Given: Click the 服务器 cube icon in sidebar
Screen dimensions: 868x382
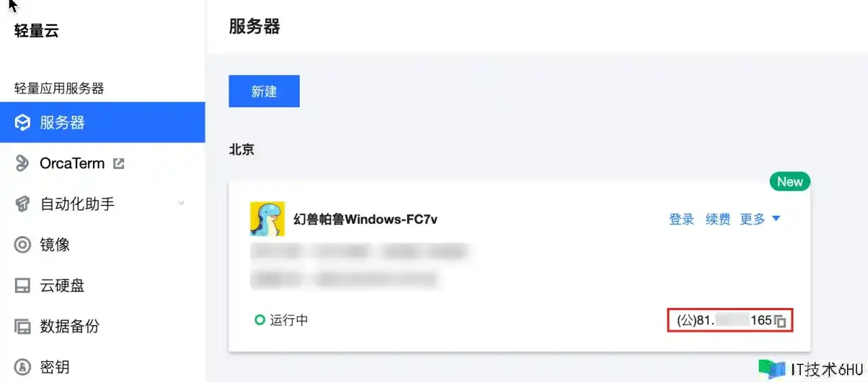Looking at the screenshot, I should pos(22,123).
